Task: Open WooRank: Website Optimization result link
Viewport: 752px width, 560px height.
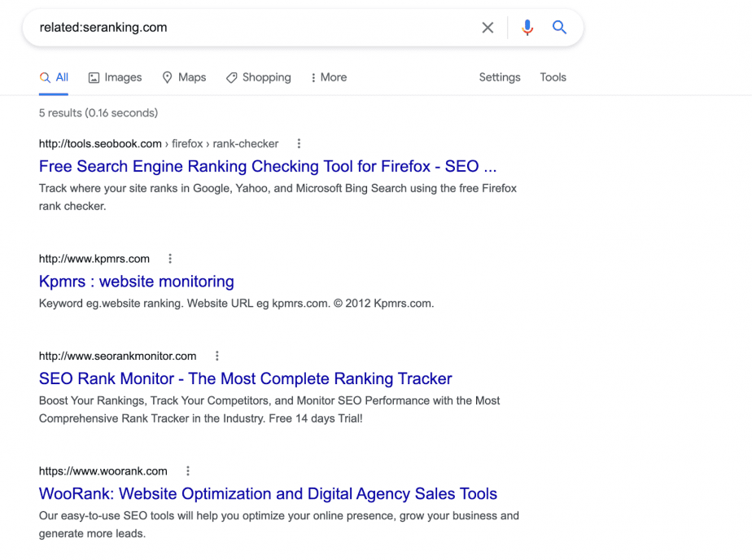Action: point(268,494)
